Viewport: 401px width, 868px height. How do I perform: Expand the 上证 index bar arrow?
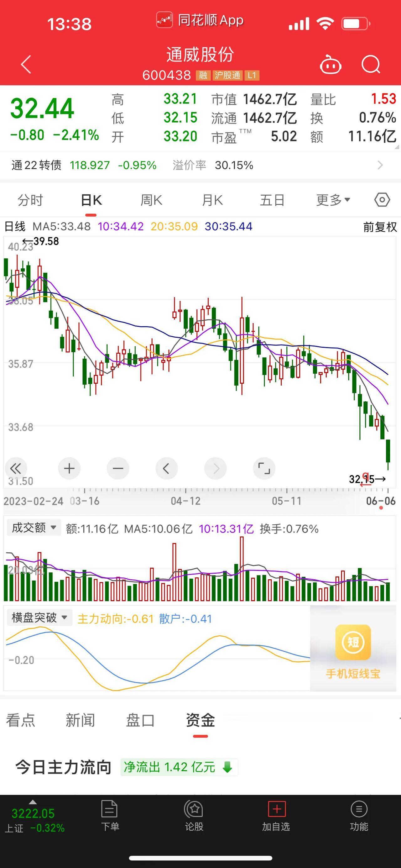coord(33,802)
